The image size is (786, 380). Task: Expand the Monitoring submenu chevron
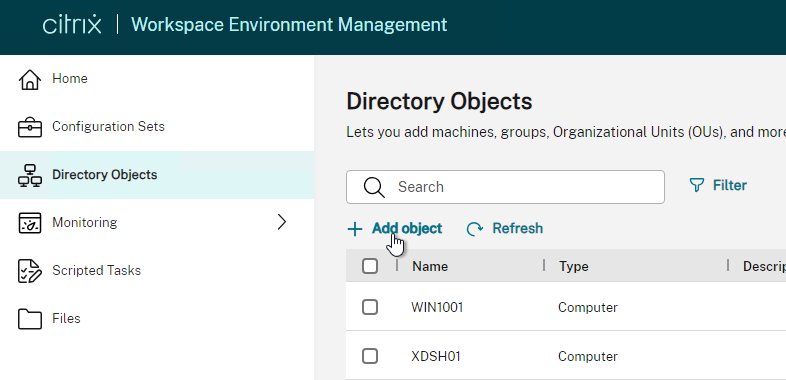(282, 222)
